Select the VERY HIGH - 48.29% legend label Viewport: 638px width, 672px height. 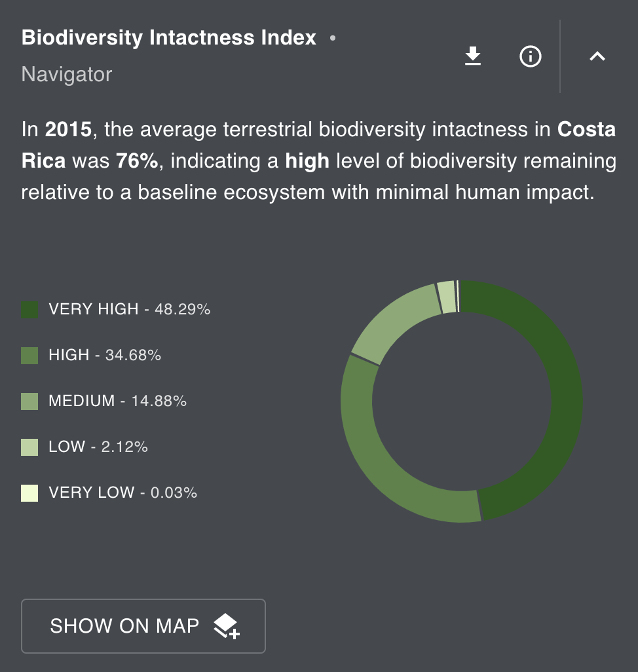coord(129,309)
